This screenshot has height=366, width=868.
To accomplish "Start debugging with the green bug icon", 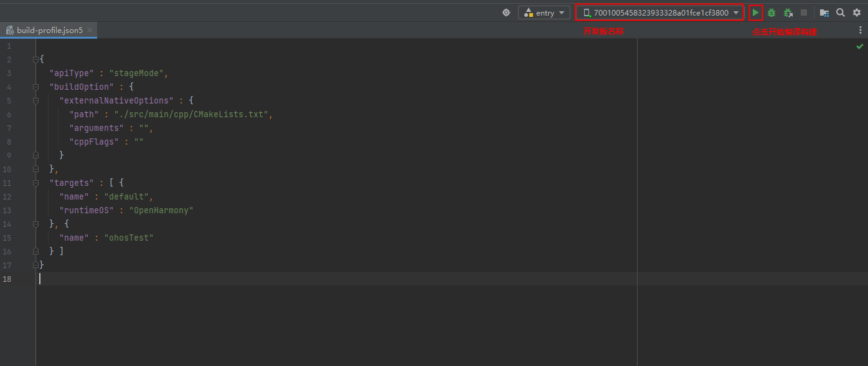I will (771, 12).
